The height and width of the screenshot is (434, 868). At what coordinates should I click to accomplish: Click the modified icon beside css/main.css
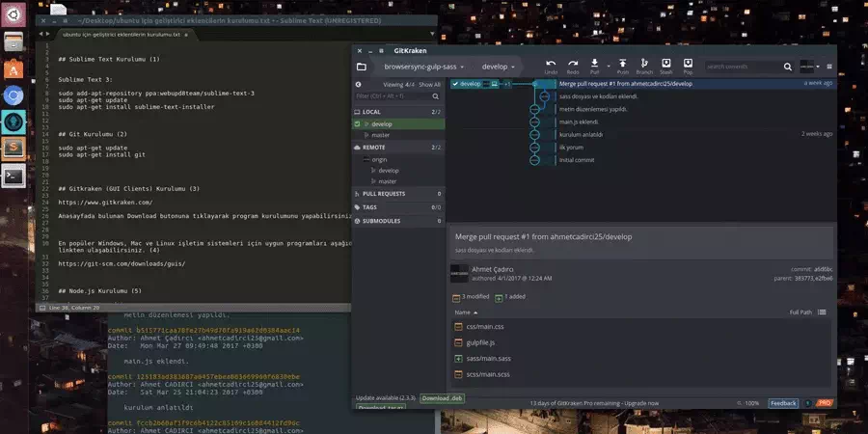click(458, 327)
